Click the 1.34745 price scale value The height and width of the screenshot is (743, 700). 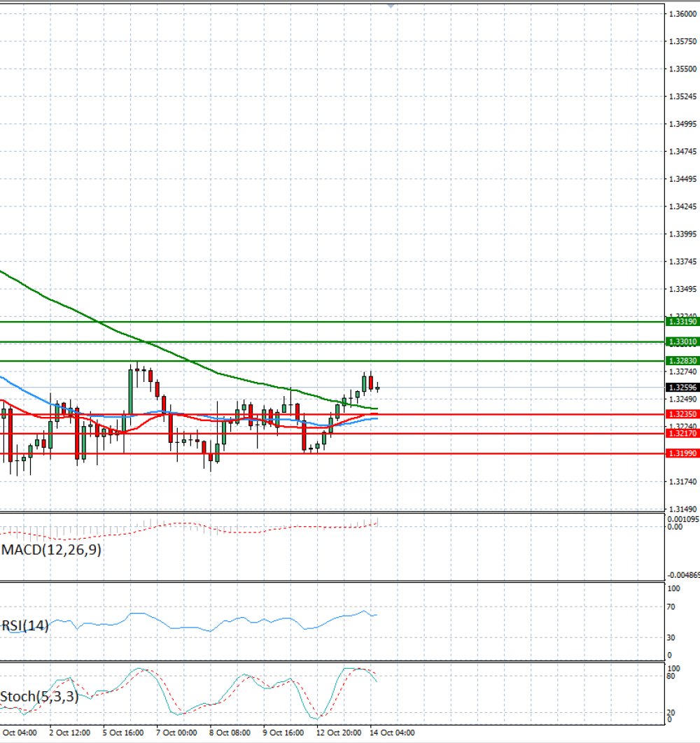click(683, 152)
